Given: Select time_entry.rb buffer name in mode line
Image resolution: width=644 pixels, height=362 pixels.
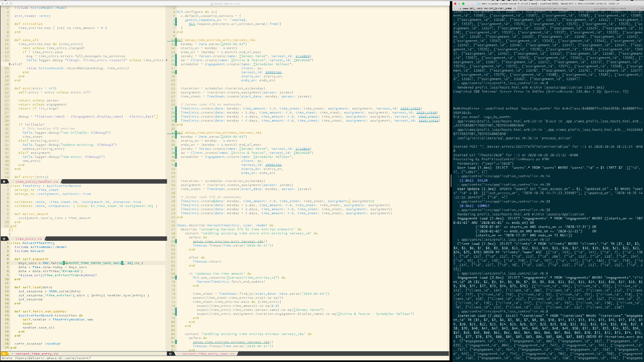Looking at the screenshot, I should pyautogui.click(x=29, y=239).
